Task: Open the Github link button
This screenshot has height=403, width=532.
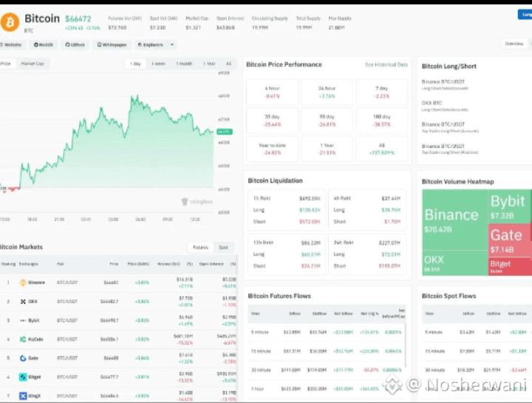Action: 75,45
